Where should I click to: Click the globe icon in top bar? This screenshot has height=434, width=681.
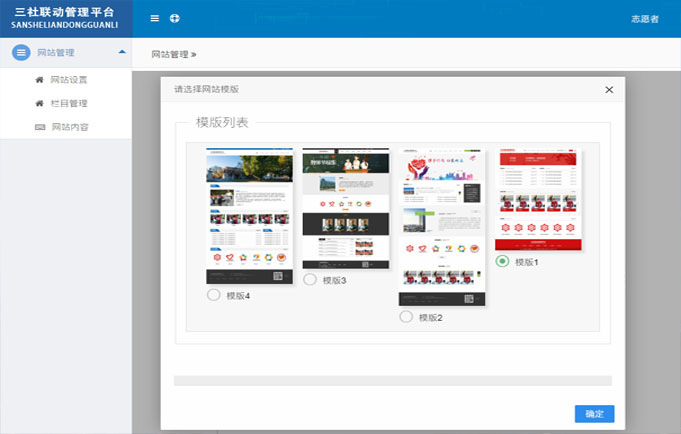[x=175, y=18]
